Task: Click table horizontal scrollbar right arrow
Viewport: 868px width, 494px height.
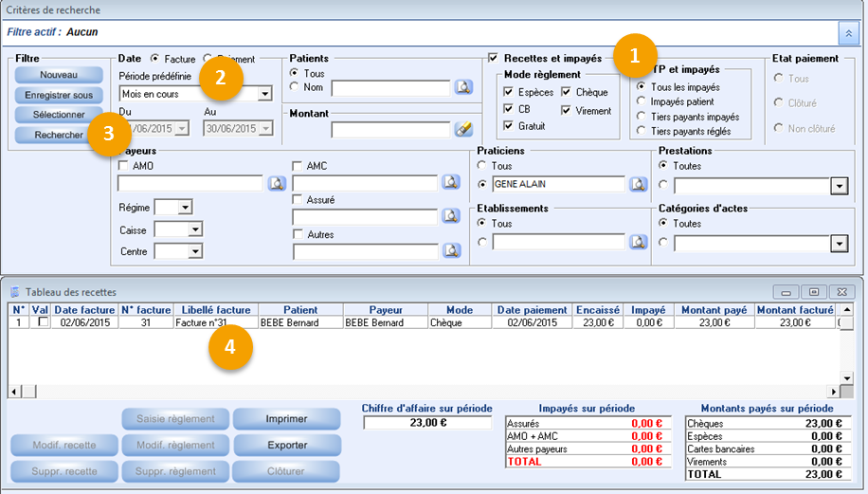Action: click(x=833, y=392)
